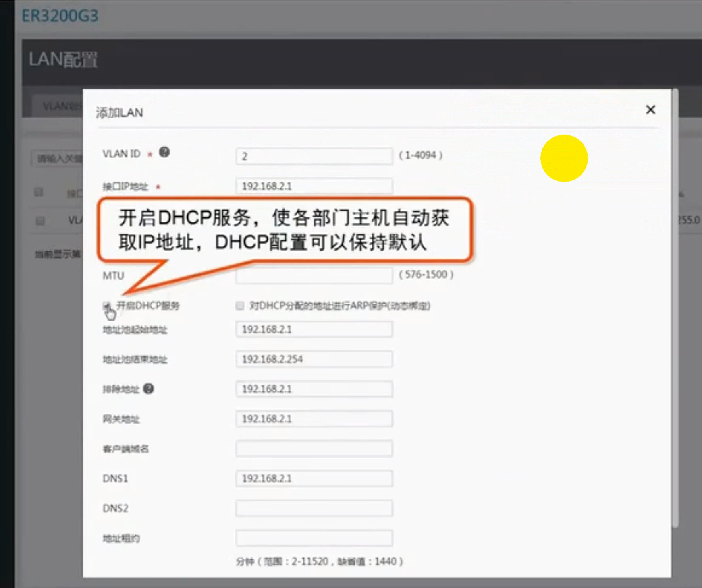
Task: Select the VLAN tab in background LAN配置 page
Action: click(58, 106)
